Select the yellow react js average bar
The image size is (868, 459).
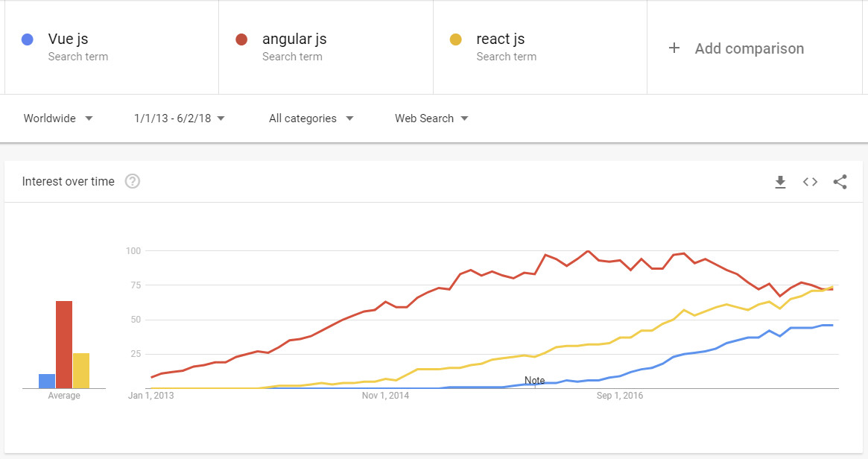(x=81, y=370)
